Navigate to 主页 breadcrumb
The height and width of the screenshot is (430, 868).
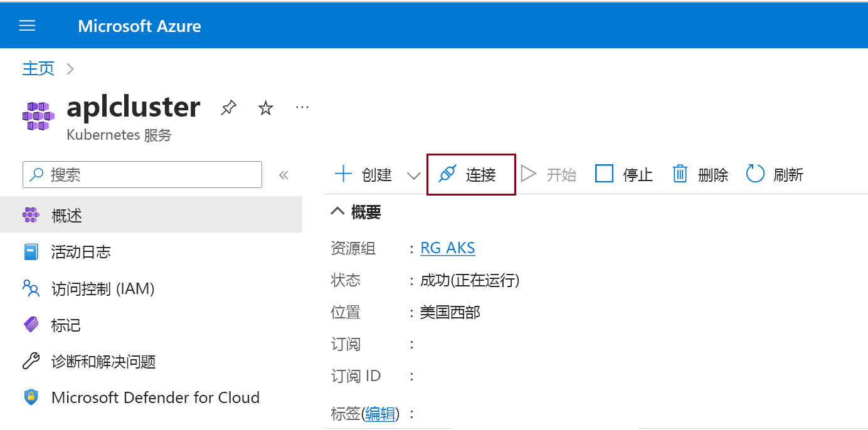point(38,68)
